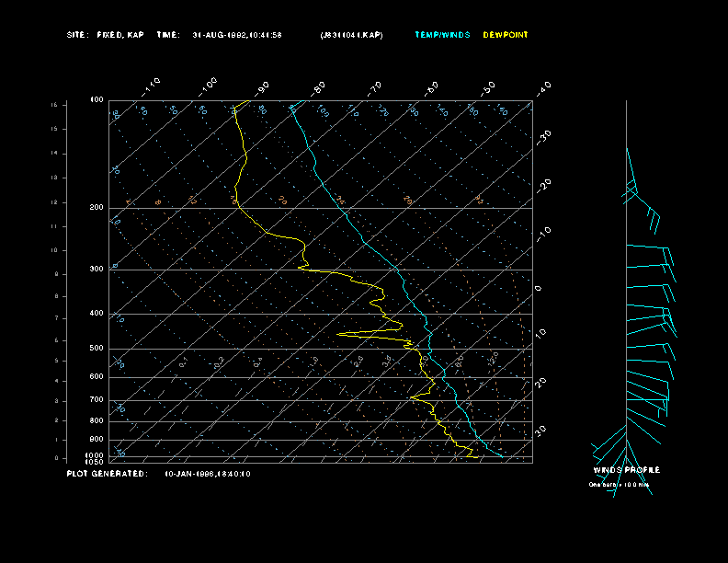
Task: Click the -10 isotherm label right of chart
Action: [x=543, y=235]
